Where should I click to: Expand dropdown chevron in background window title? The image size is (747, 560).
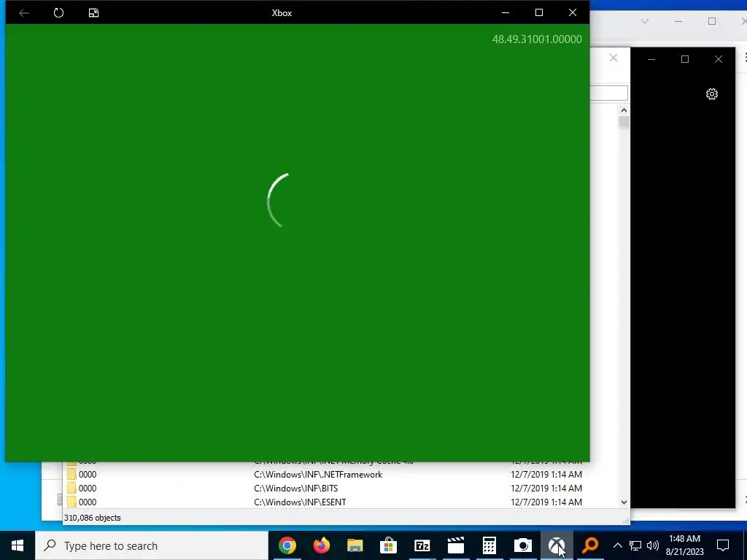click(x=645, y=21)
